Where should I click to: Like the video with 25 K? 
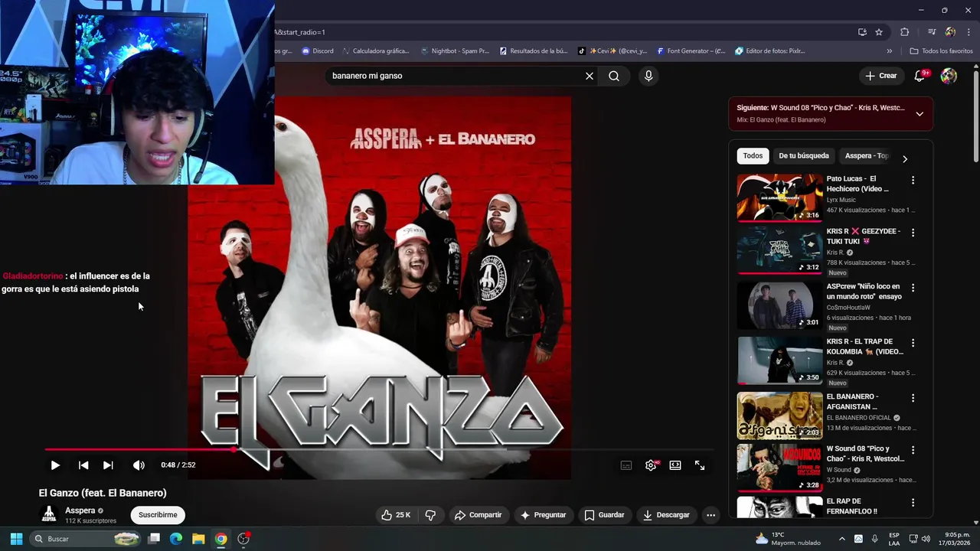397,515
